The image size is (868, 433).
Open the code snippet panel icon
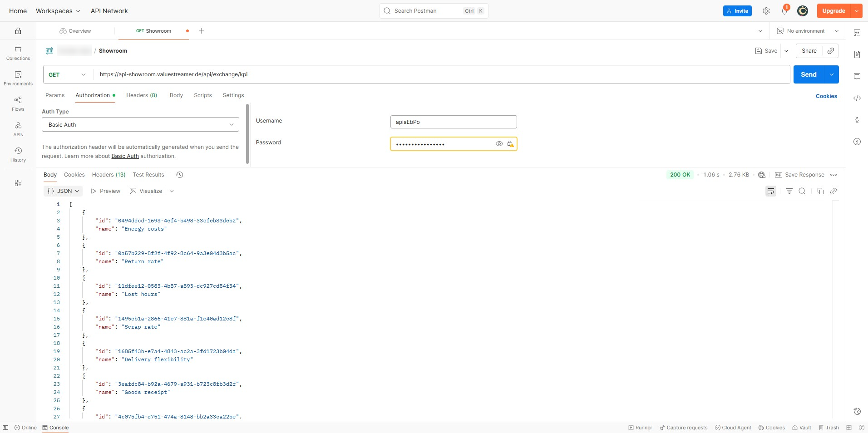coord(857,98)
